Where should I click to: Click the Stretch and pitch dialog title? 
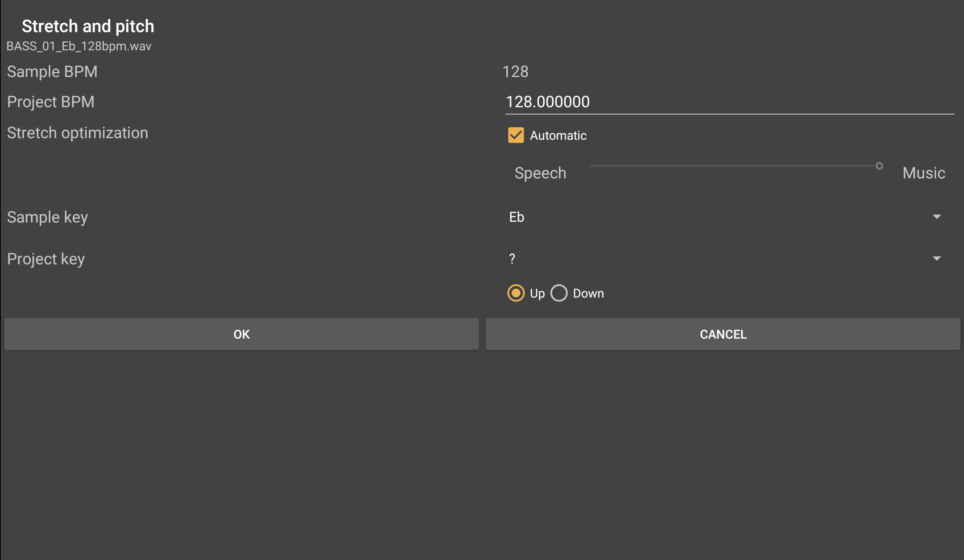click(88, 26)
